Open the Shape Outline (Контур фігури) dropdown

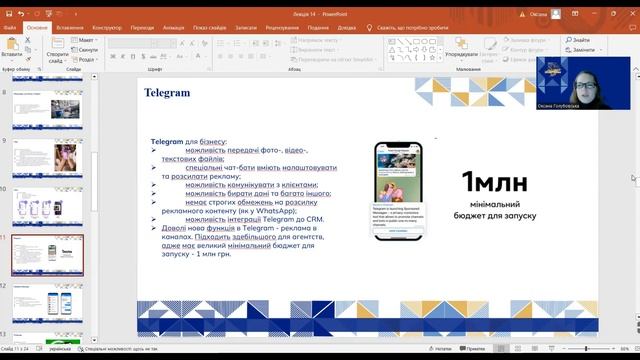pos(526,50)
